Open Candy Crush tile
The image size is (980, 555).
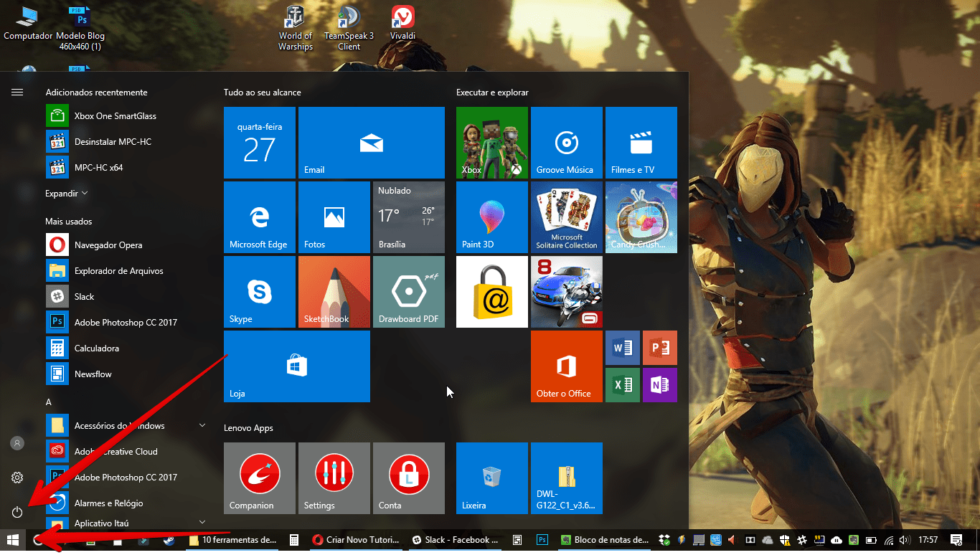[x=641, y=217]
